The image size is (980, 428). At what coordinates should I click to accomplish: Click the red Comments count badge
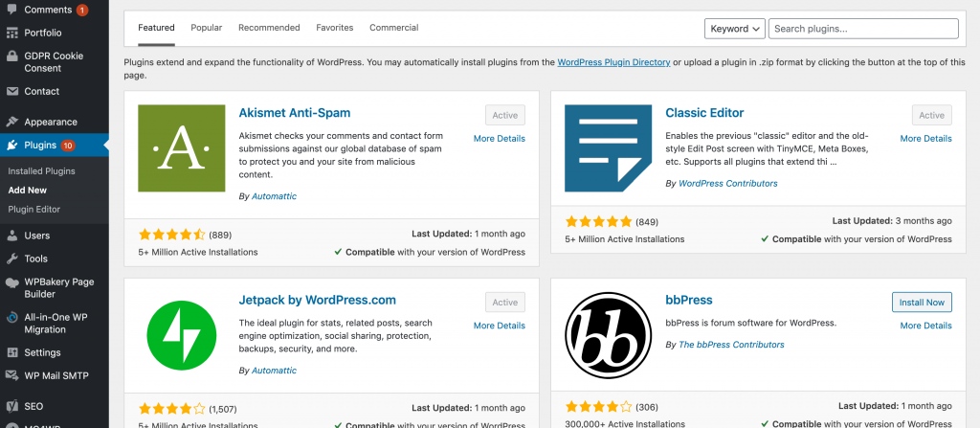(82, 10)
